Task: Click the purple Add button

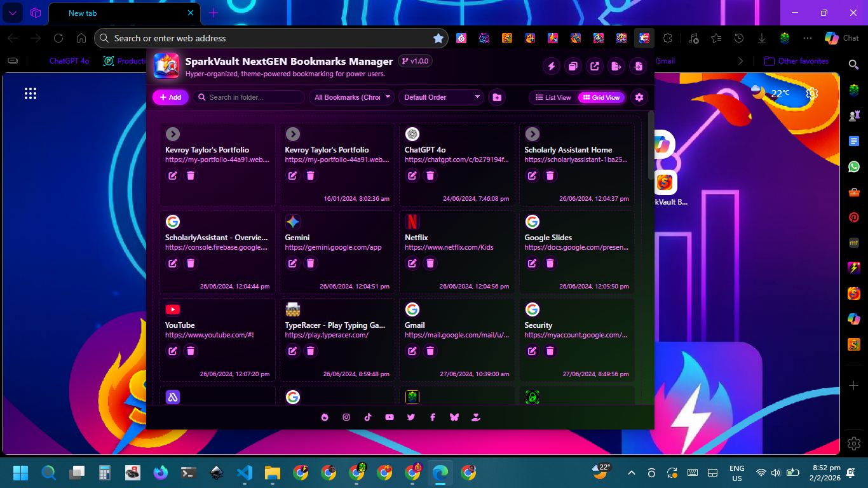Action: pos(170,97)
